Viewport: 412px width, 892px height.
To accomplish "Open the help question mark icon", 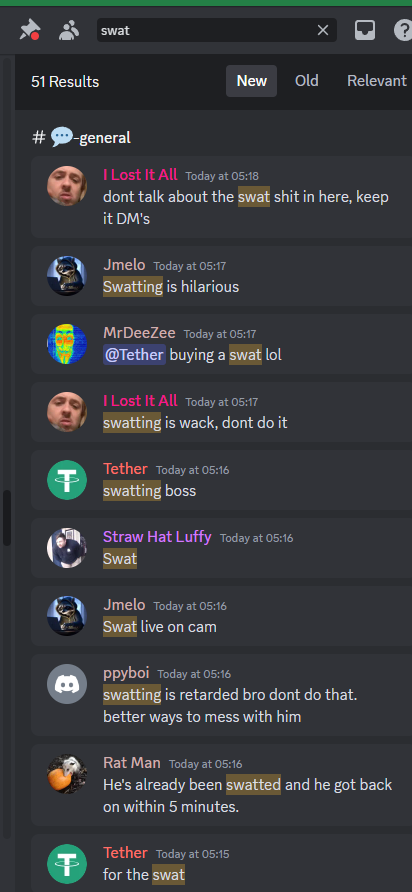I will click(x=403, y=30).
